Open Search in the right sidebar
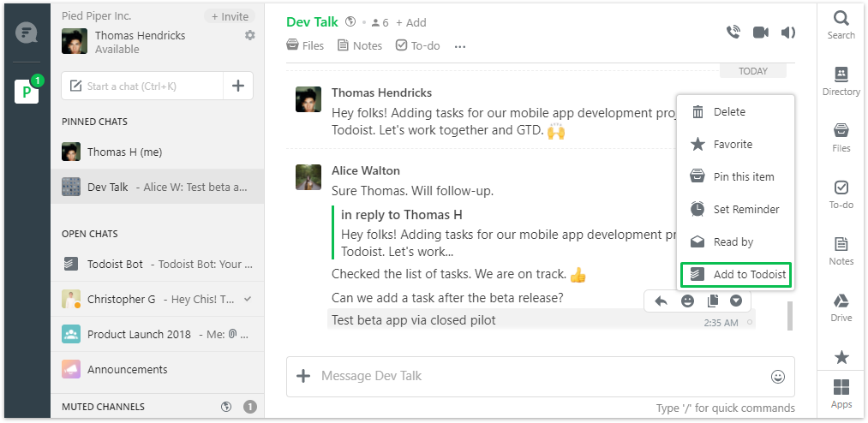868x423 pixels. click(841, 25)
